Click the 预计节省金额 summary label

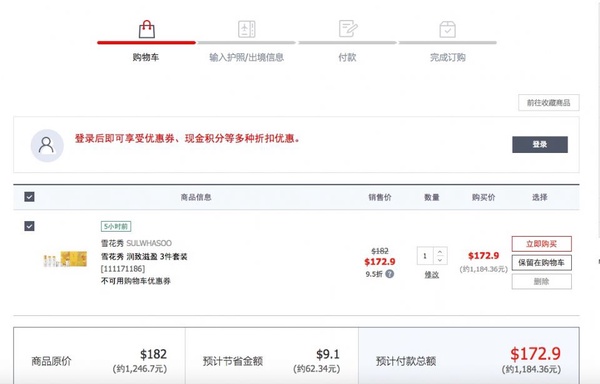[233, 361]
